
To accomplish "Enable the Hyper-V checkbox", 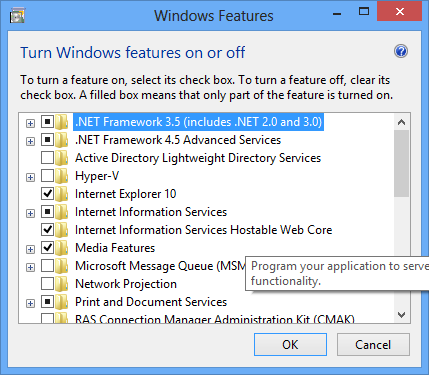I will click(x=47, y=175).
